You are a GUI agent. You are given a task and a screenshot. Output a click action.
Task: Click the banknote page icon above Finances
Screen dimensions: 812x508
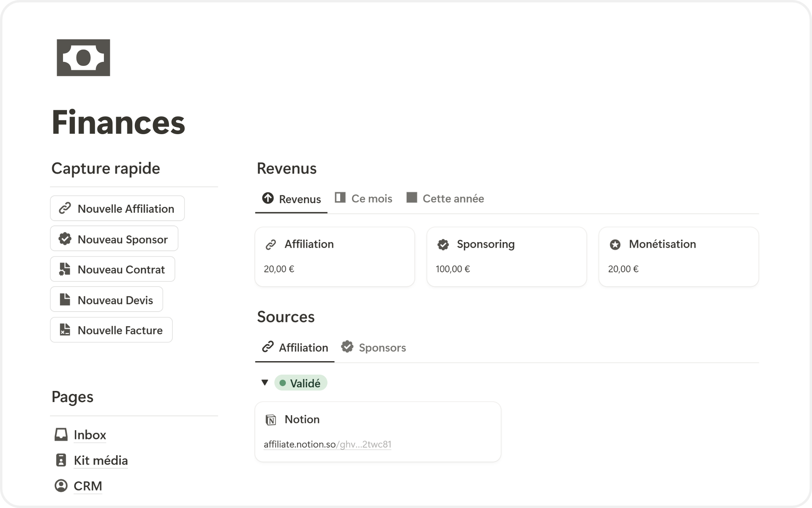83,58
